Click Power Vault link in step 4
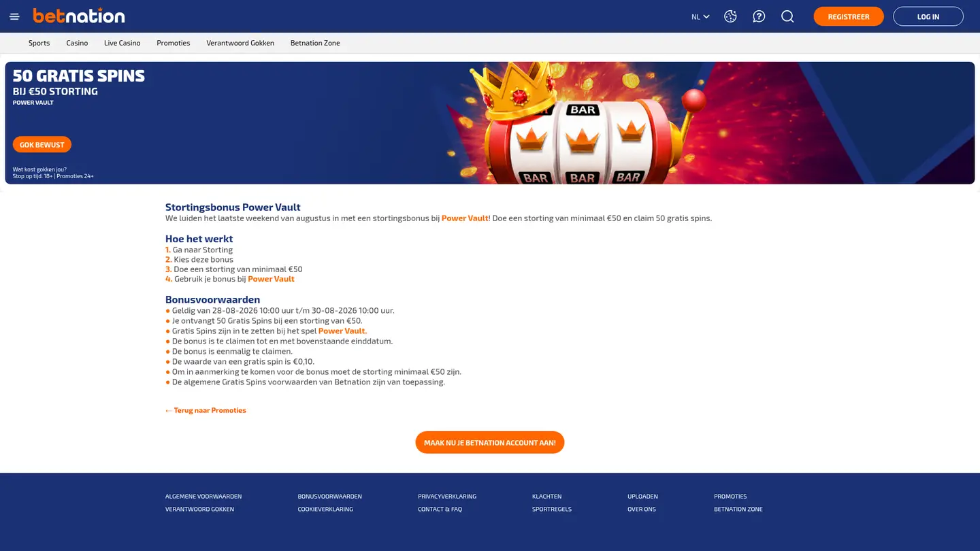980x551 pixels. click(x=271, y=279)
